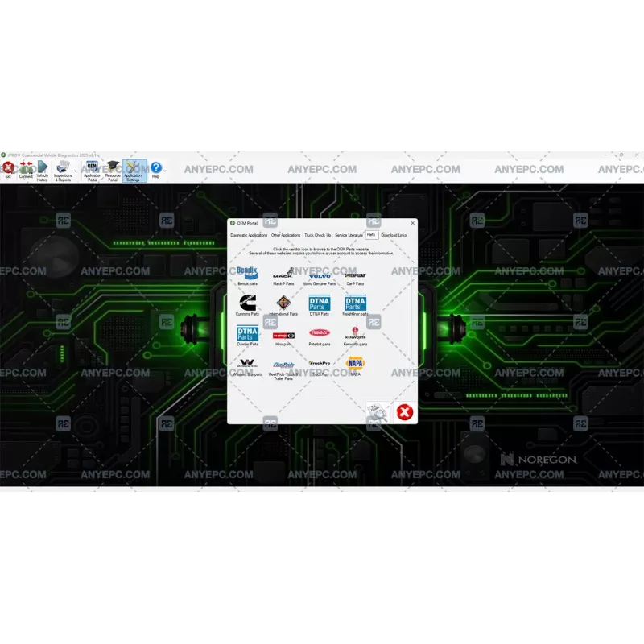
Task: Click the Connect toolbar icon
Action: [x=25, y=168]
